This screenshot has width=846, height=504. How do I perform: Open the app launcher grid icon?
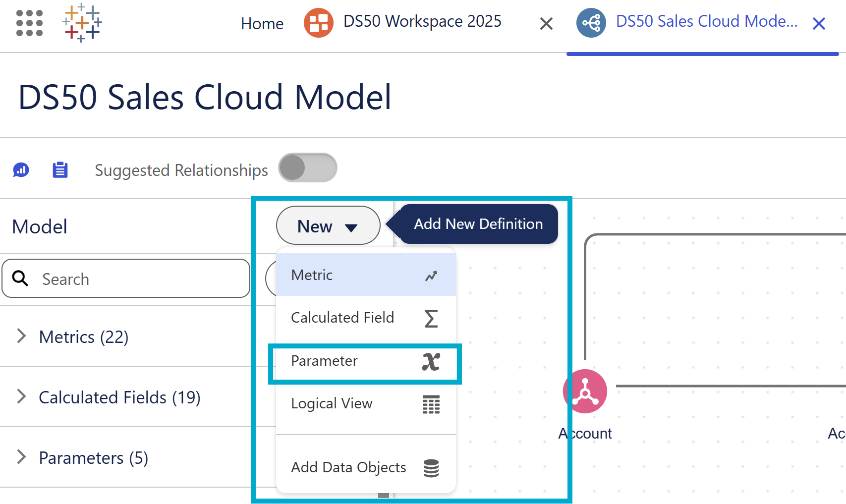(x=29, y=23)
